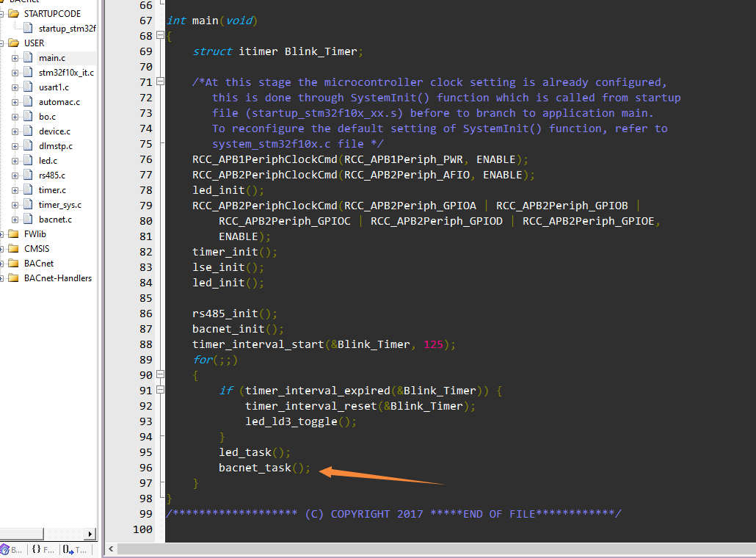Click the FWlib folder icon
This screenshot has width=756, height=558.
(x=13, y=234)
